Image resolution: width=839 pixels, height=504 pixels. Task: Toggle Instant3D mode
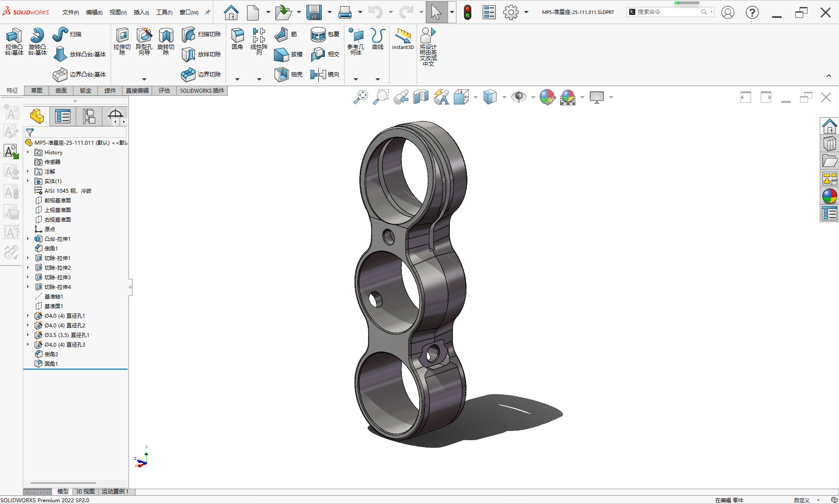(403, 39)
